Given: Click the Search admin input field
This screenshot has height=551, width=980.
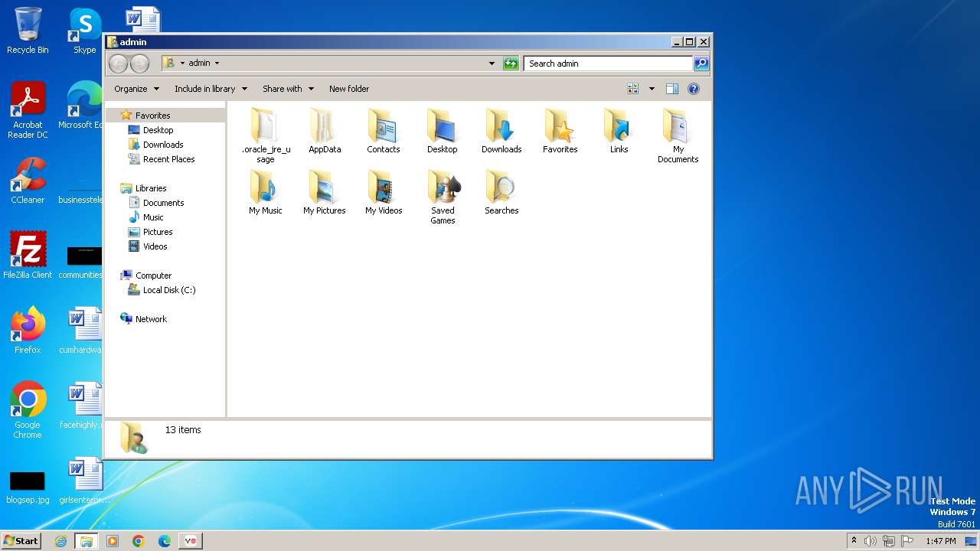Looking at the screenshot, I should click(609, 64).
